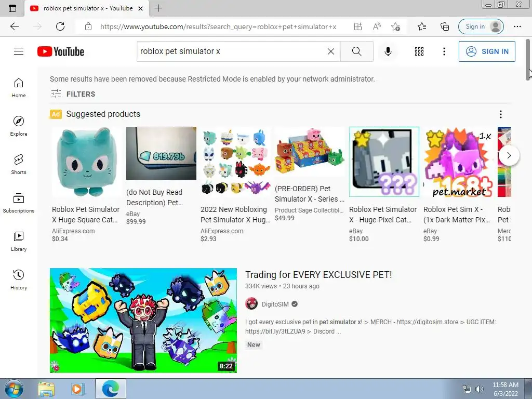
Task: Open Explore in the sidebar
Action: [x=19, y=126]
